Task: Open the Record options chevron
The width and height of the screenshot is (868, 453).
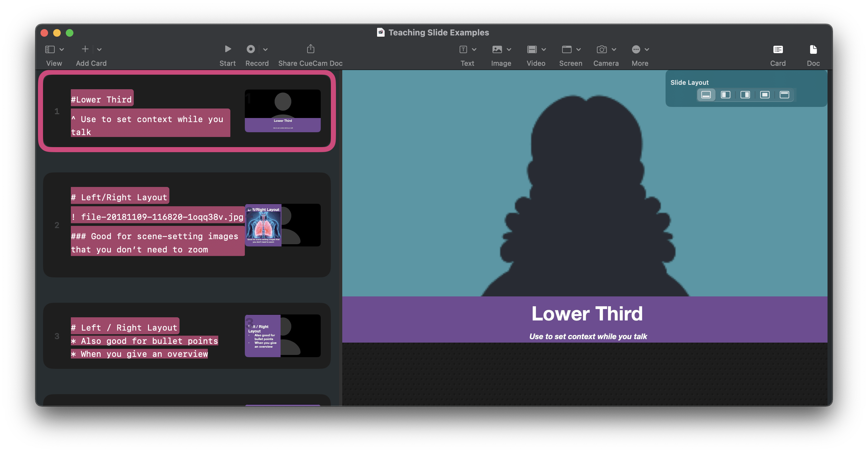Action: (265, 50)
